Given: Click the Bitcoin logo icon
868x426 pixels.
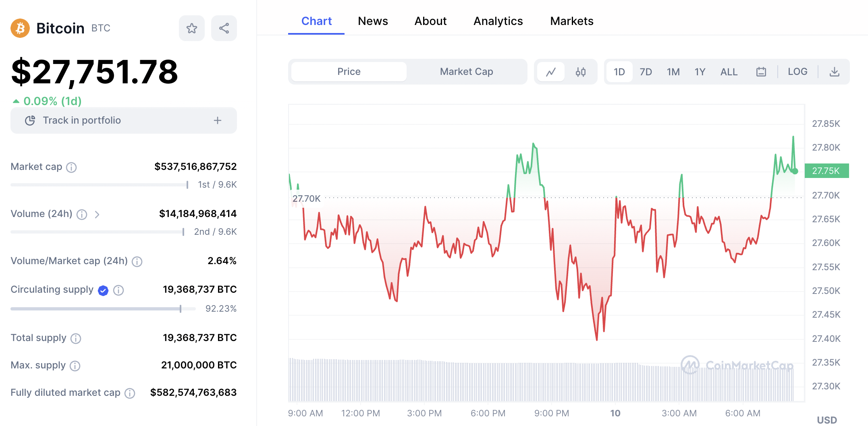Looking at the screenshot, I should click(20, 28).
